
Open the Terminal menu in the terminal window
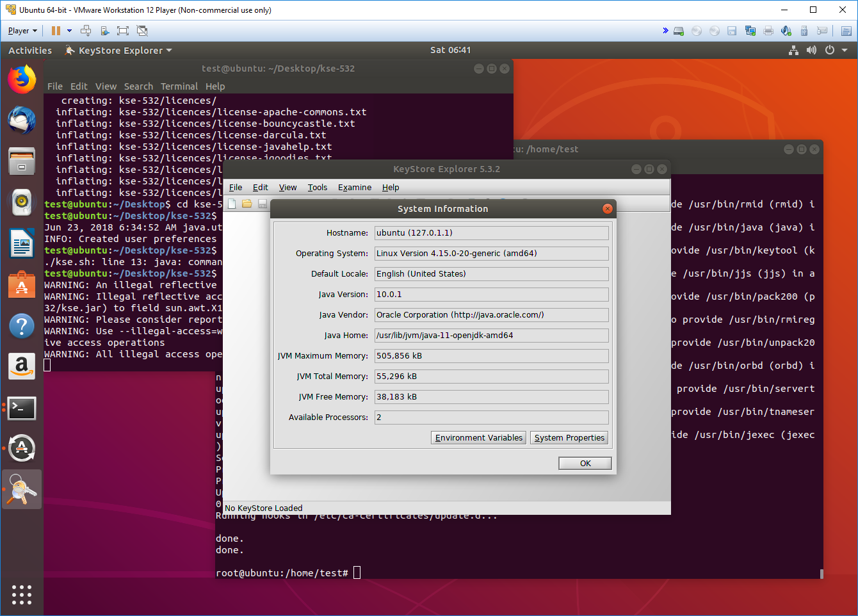[179, 86]
